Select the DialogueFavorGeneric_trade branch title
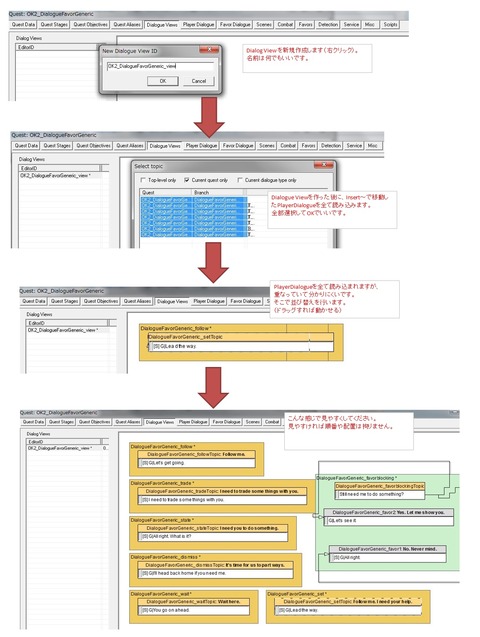 162,483
